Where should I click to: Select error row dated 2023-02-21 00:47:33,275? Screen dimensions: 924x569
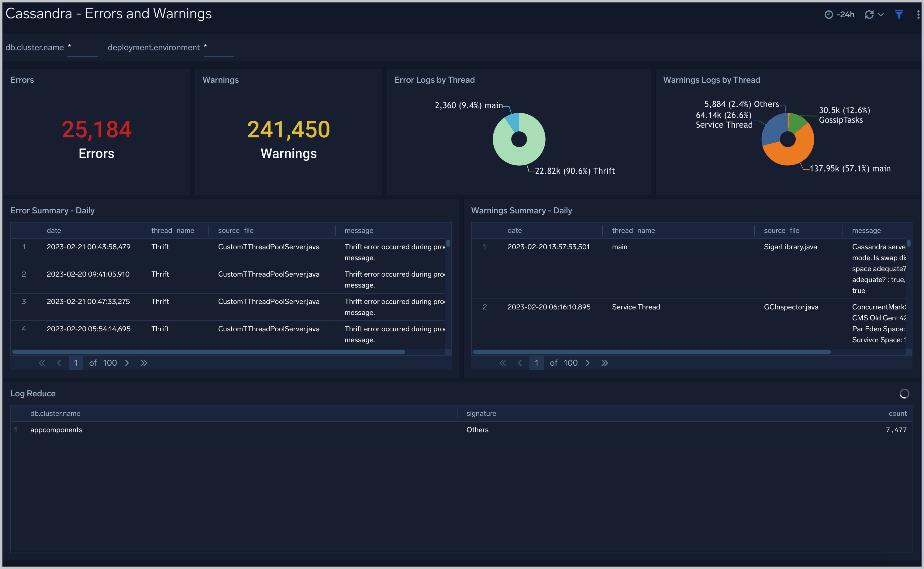[x=228, y=307]
